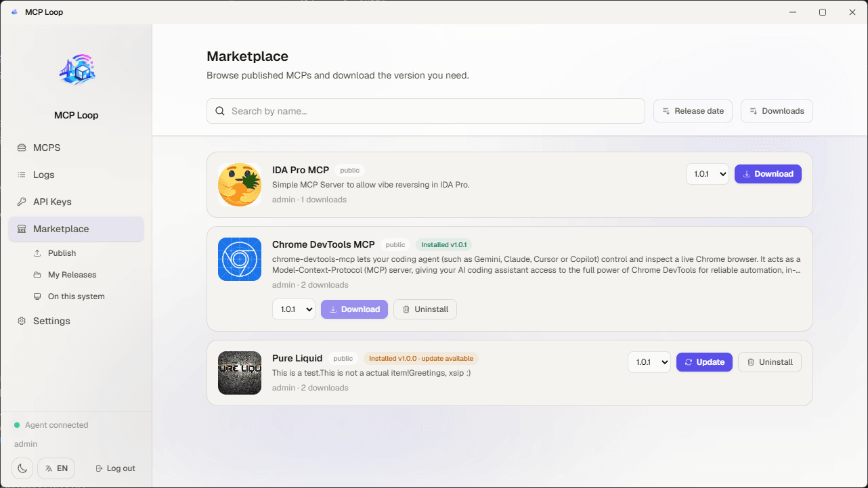The height and width of the screenshot is (488, 868).
Task: Click the IDA Pro MCP title
Action: pyautogui.click(x=301, y=171)
